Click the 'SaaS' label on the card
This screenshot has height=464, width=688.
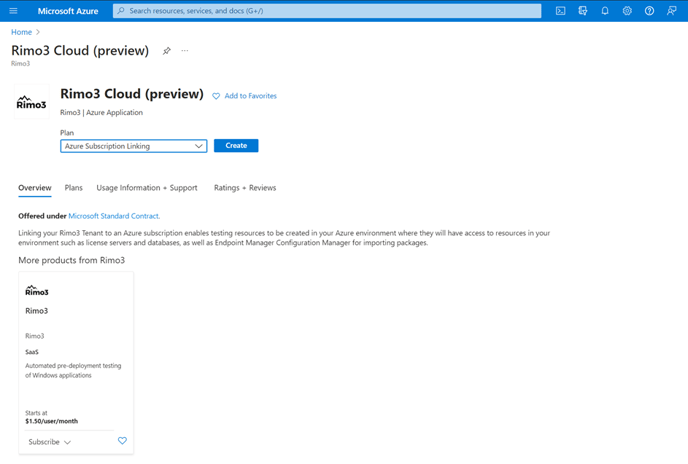pyautogui.click(x=32, y=352)
